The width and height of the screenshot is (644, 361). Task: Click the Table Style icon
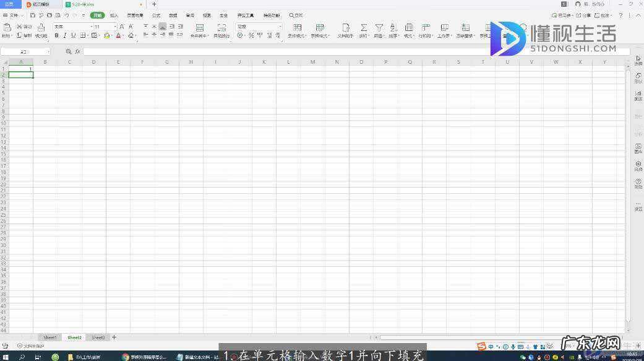[320, 27]
